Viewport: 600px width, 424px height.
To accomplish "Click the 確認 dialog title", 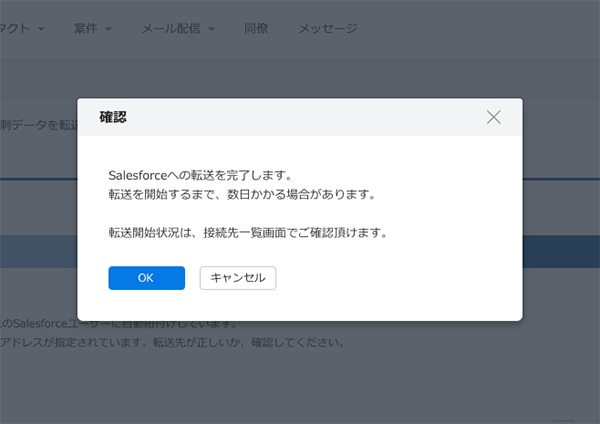I will [113, 117].
